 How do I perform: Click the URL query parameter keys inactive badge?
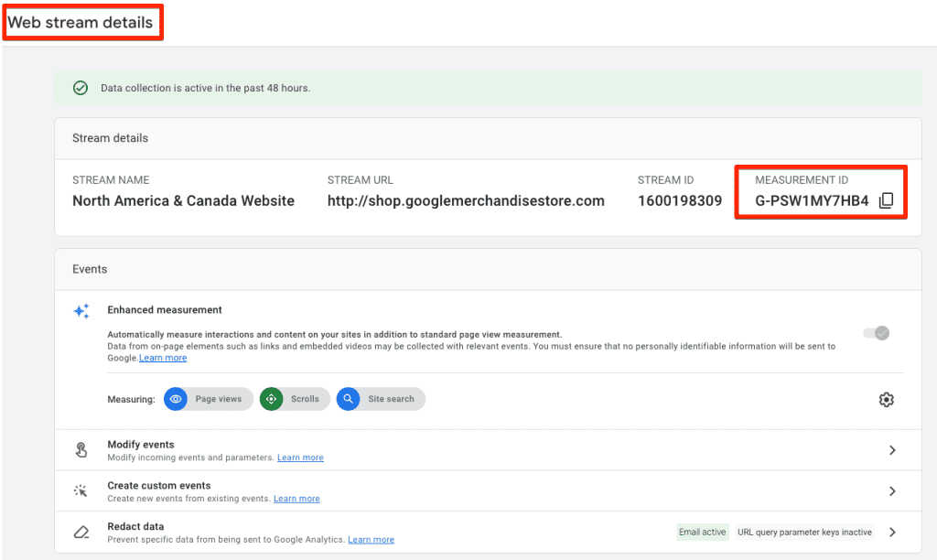click(x=804, y=533)
